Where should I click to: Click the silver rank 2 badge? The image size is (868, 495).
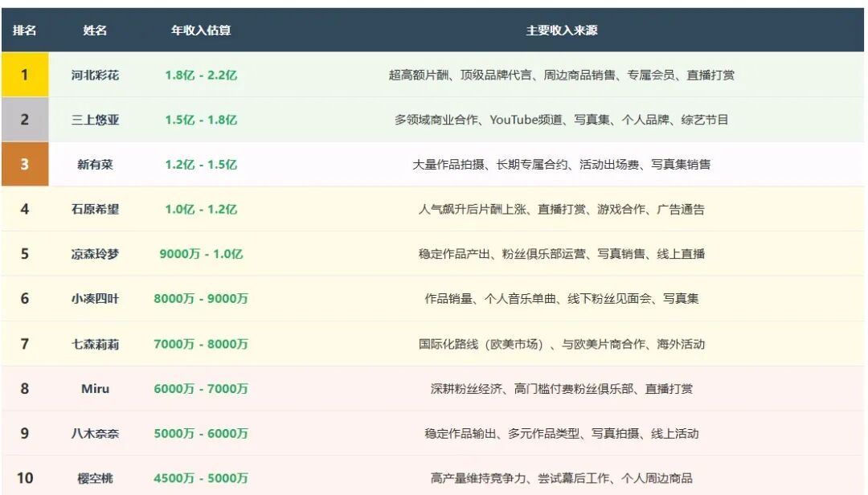[24, 120]
